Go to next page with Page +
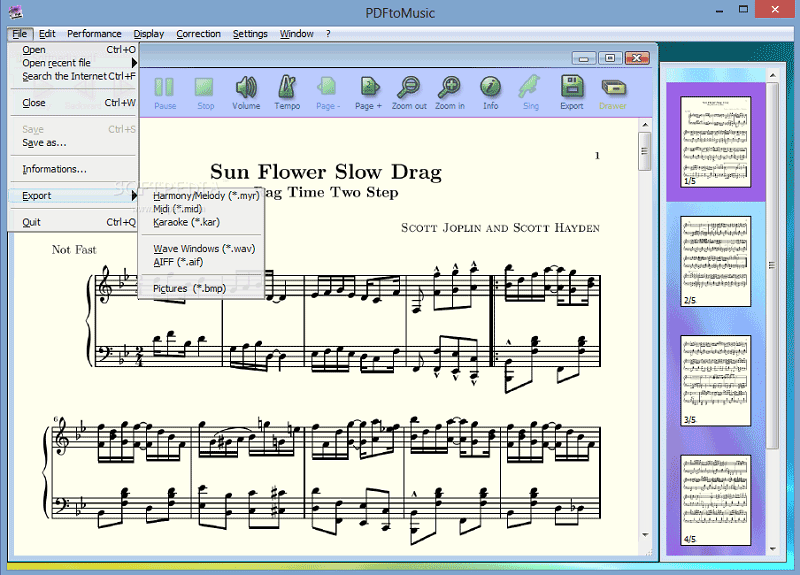The height and width of the screenshot is (575, 800). tap(368, 92)
